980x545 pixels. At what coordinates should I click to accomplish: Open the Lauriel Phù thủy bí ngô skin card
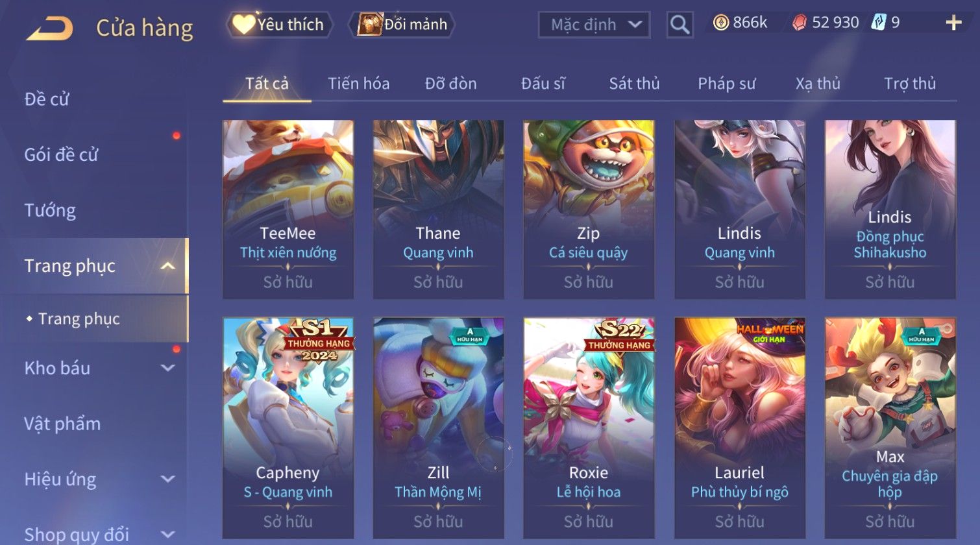(739, 428)
